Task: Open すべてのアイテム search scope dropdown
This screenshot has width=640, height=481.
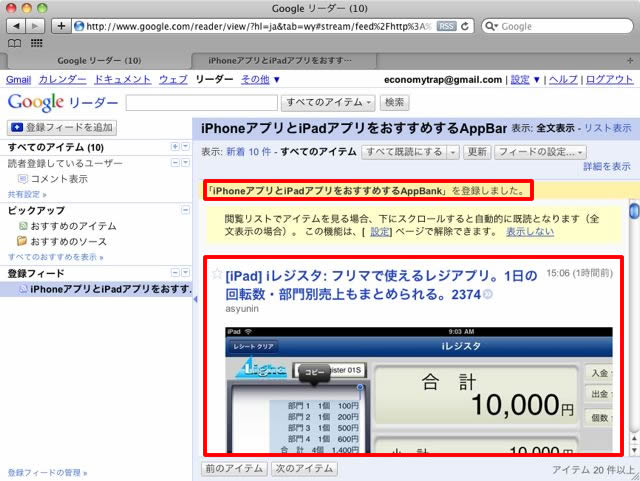Action: tap(328, 102)
